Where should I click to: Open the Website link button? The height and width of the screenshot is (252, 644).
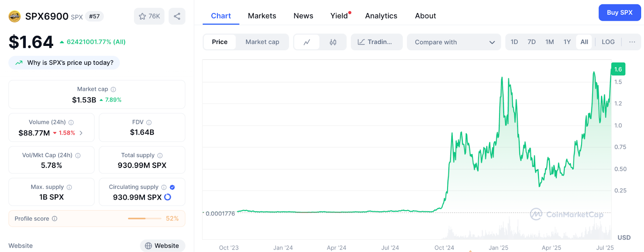162,246
